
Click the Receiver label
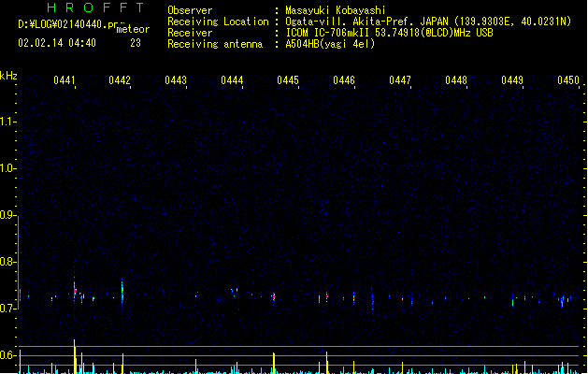tap(190, 33)
